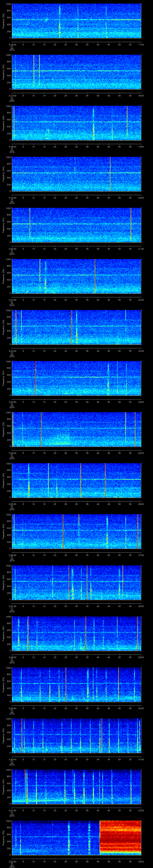The image size is (153, 868).
Task: Select the spectrogram panel starting at 3:22:00
Action: [77, 327]
